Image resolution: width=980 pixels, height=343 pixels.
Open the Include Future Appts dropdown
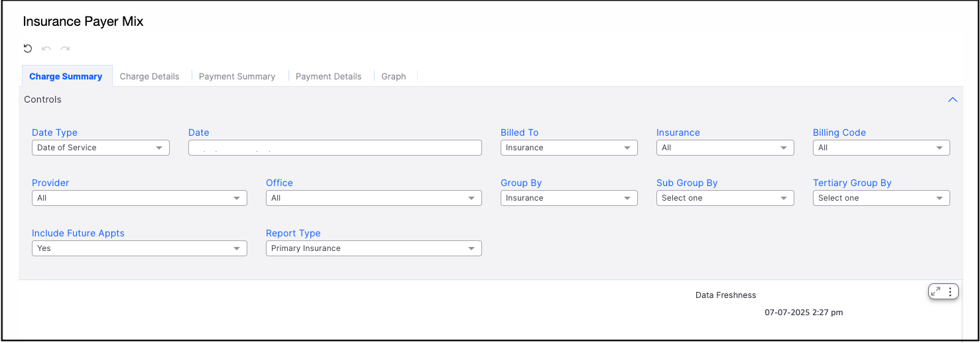click(x=139, y=248)
